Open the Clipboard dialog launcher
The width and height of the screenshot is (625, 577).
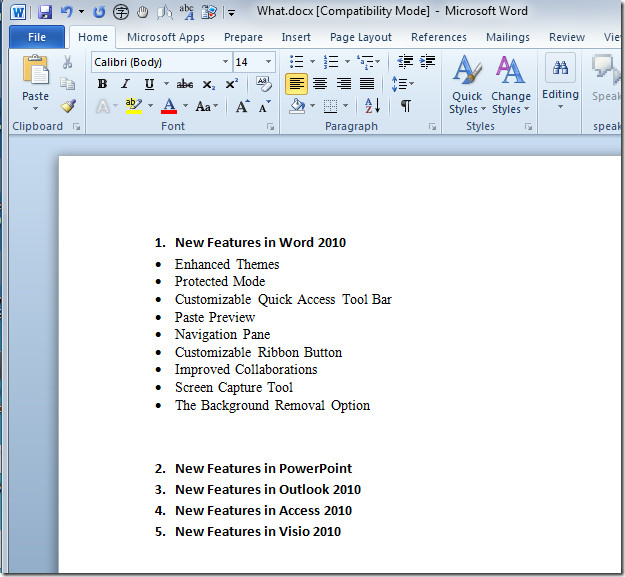tap(77, 127)
